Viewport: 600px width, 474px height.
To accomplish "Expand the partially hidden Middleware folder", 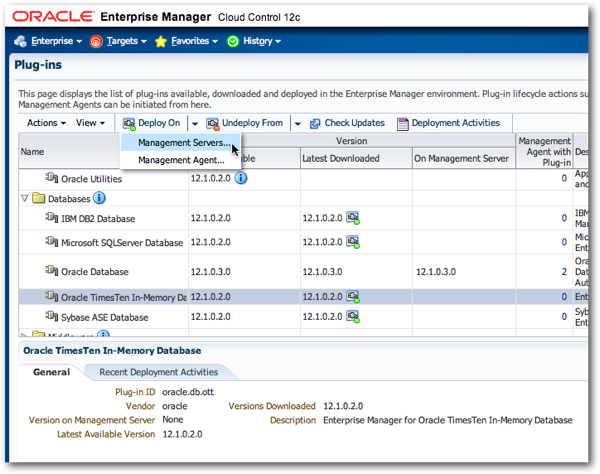I will click(24, 335).
